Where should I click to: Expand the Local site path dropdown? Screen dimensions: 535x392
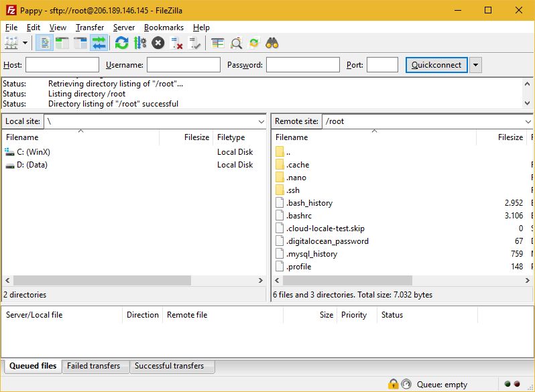[261, 121]
